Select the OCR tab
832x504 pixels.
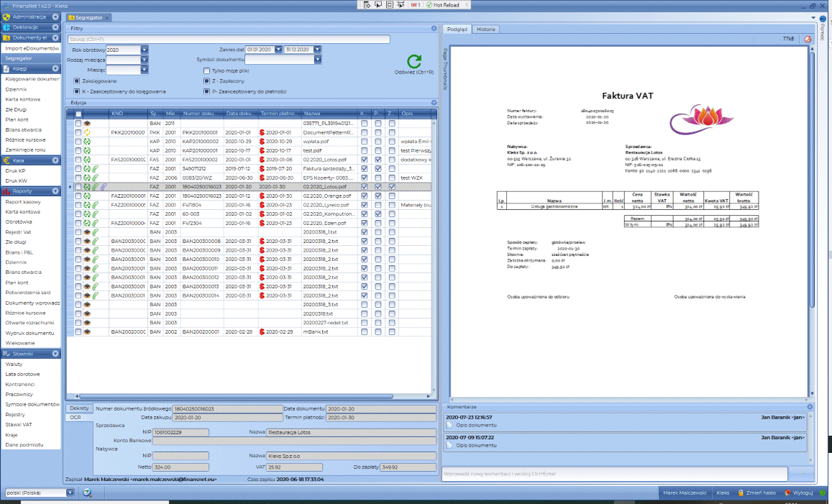point(76,418)
